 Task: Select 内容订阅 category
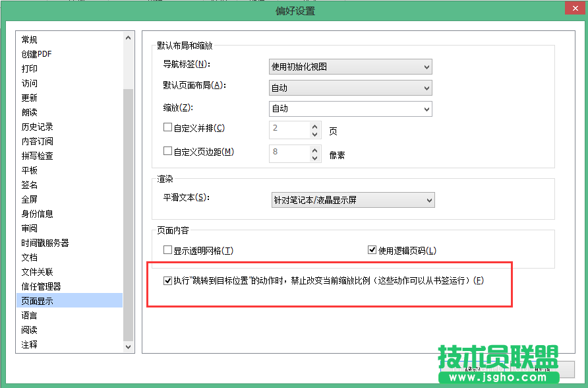pyautogui.click(x=69, y=141)
